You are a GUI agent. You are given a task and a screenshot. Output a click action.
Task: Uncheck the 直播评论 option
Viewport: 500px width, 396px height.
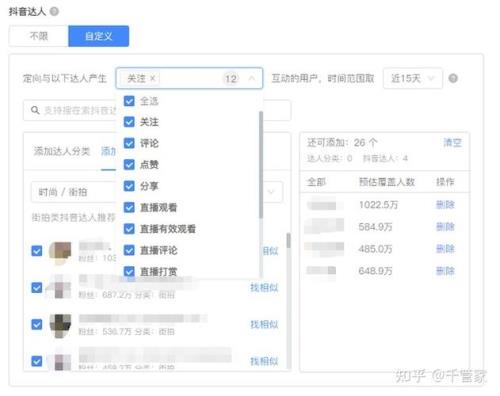[129, 250]
